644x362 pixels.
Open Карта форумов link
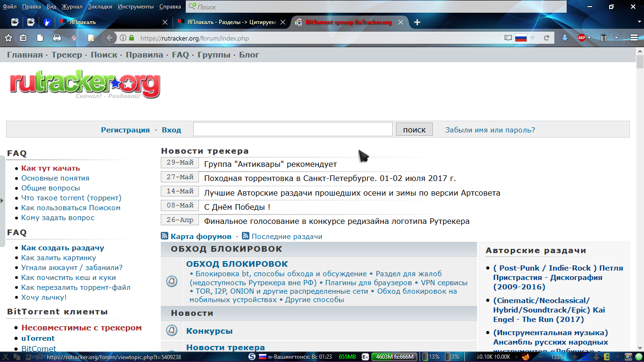201,237
